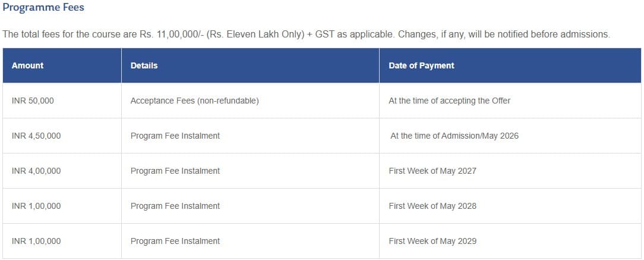
Task: Select the First Week of May 2028 cell
Action: pos(432,206)
